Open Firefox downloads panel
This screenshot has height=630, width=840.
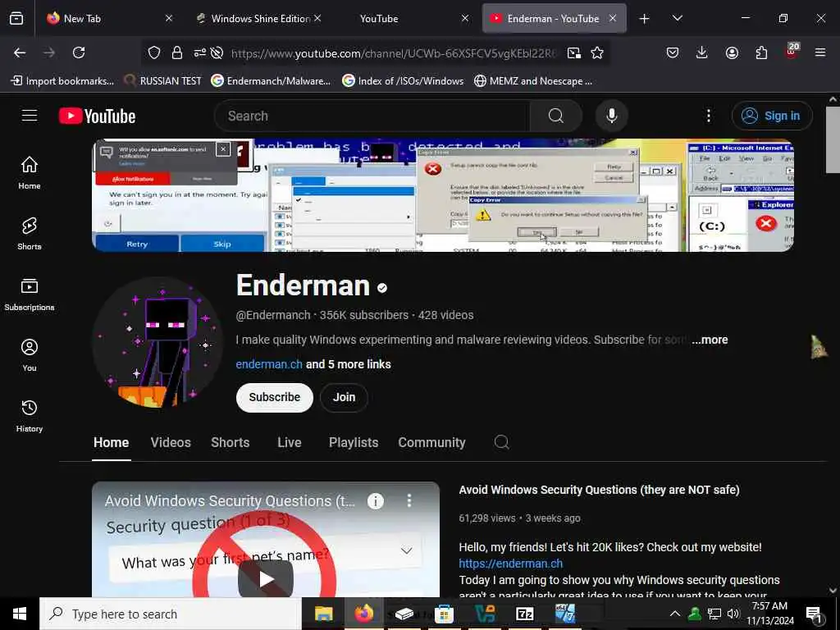point(702,52)
